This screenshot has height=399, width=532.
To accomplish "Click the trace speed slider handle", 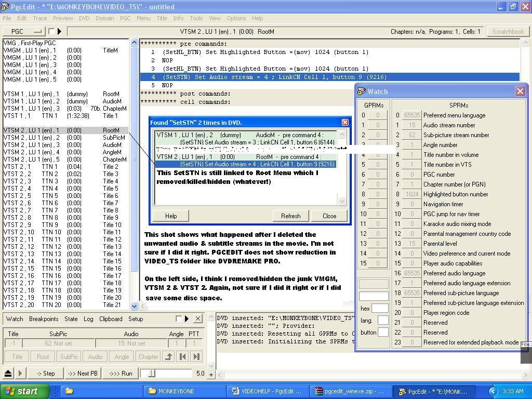I will click(x=152, y=374).
